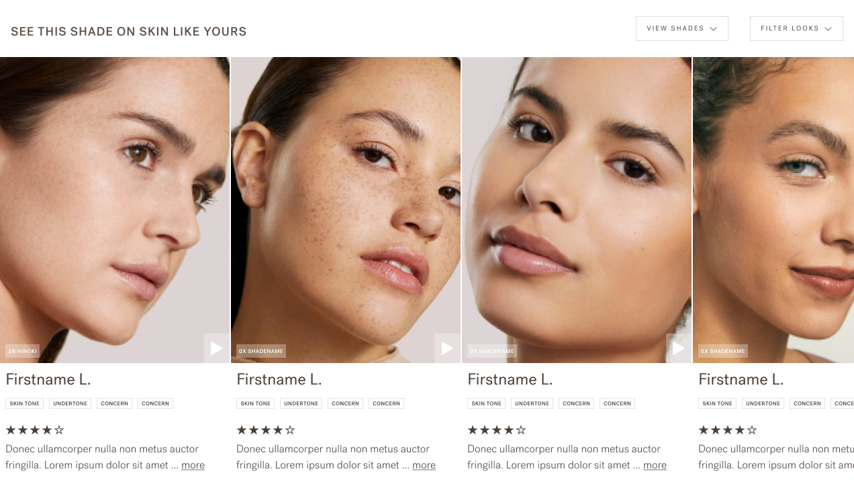Screen dimensions: 854x504
Task: Click the star rating under third card
Action: point(497,430)
